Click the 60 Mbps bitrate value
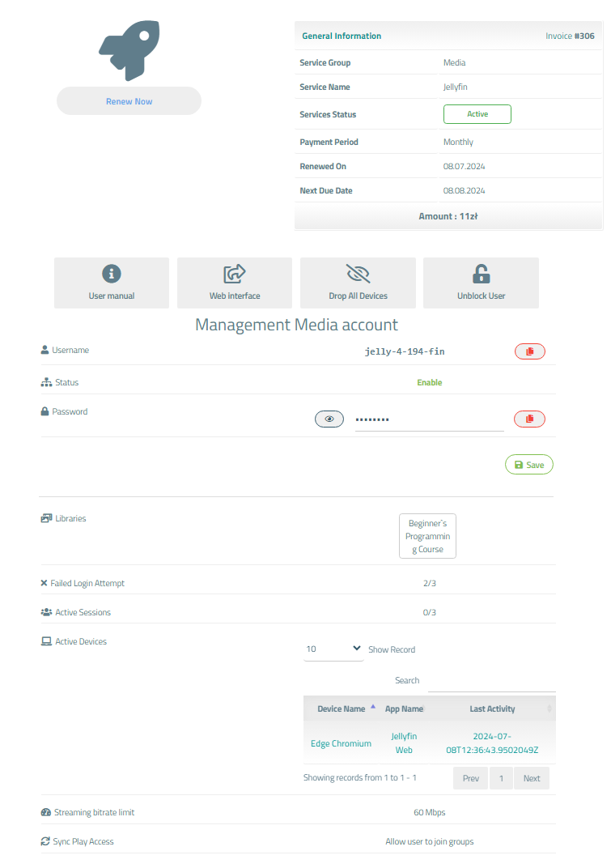The height and width of the screenshot is (868, 611). [x=430, y=813]
